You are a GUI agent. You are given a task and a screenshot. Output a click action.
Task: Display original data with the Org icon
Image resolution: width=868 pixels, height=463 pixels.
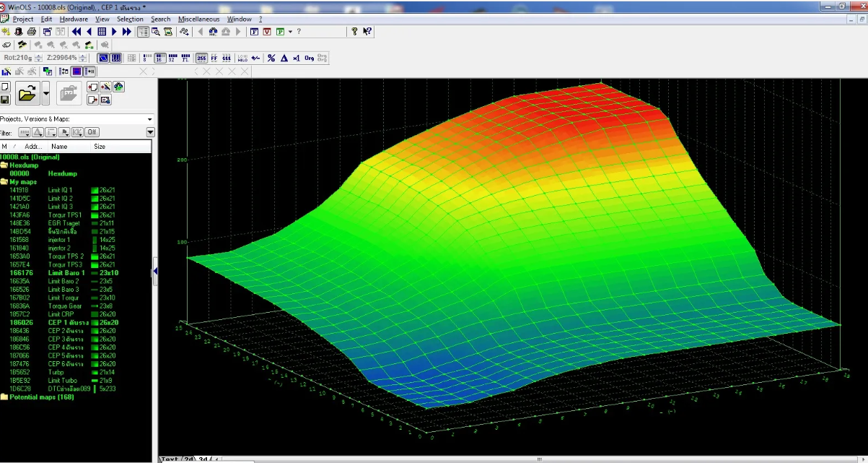[x=307, y=58]
